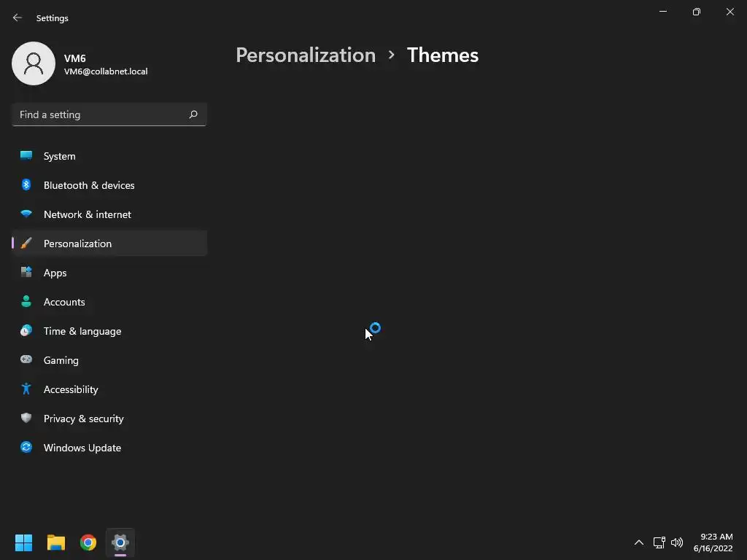Viewport: 747px width, 560px height.
Task: Click the Settings back arrow button
Action: [x=18, y=17]
